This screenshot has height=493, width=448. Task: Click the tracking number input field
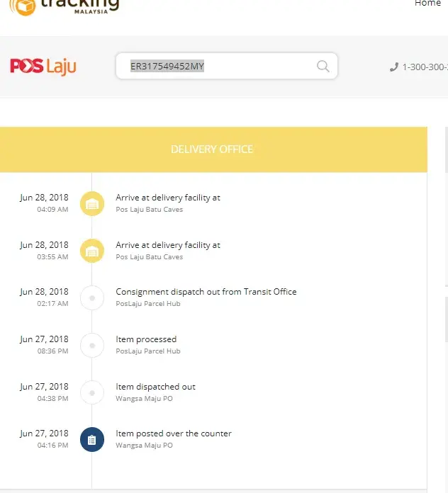[220, 67]
